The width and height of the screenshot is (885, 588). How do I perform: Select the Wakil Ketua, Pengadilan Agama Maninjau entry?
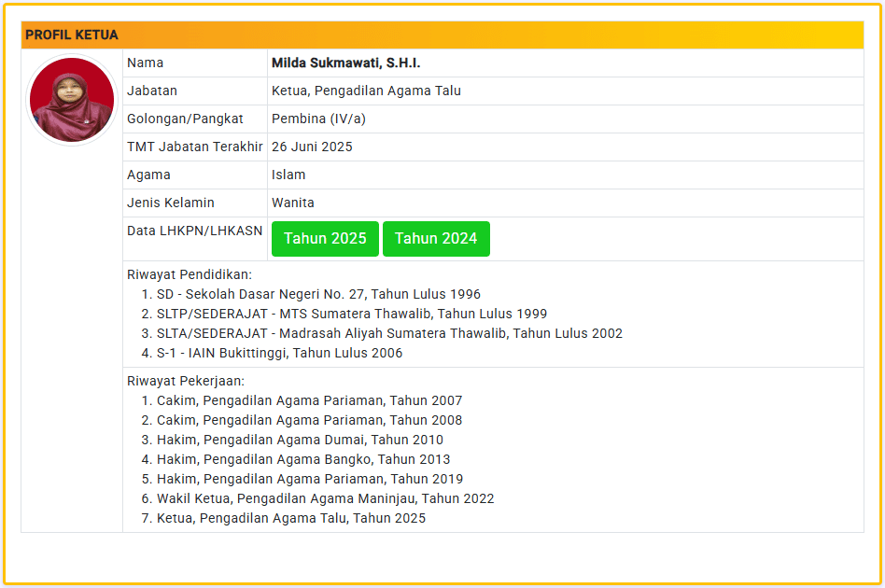click(325, 499)
